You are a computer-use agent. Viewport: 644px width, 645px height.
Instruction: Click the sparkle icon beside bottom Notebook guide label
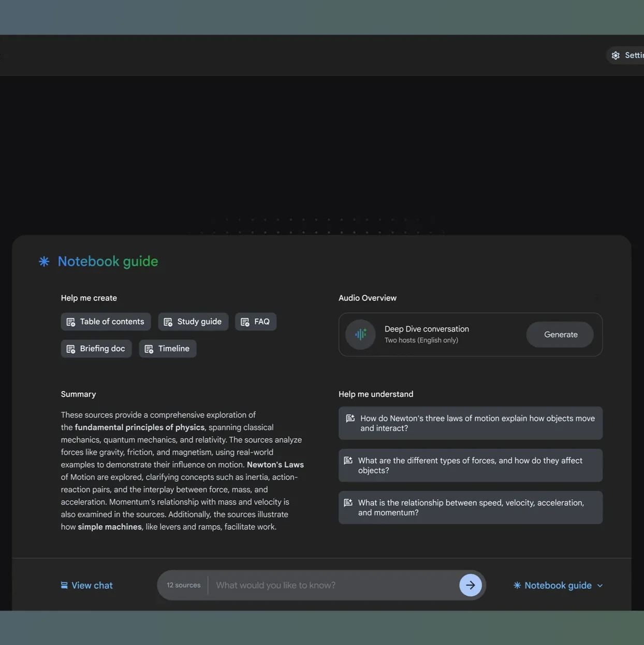click(x=517, y=585)
